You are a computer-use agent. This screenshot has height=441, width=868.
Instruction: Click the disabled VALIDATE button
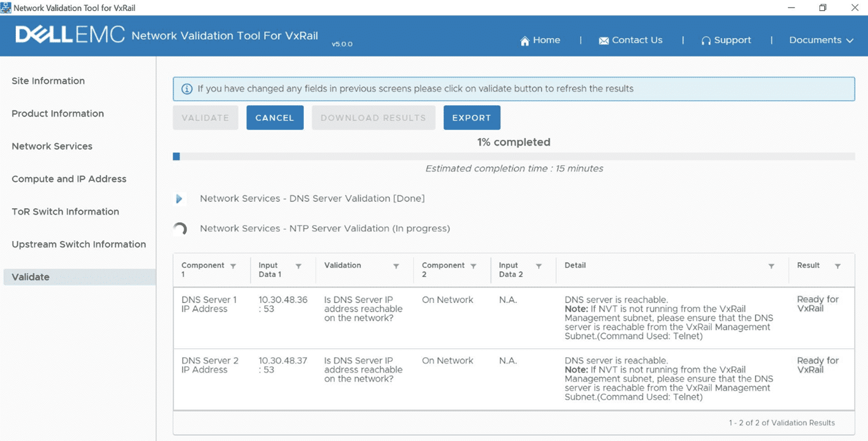pos(205,118)
